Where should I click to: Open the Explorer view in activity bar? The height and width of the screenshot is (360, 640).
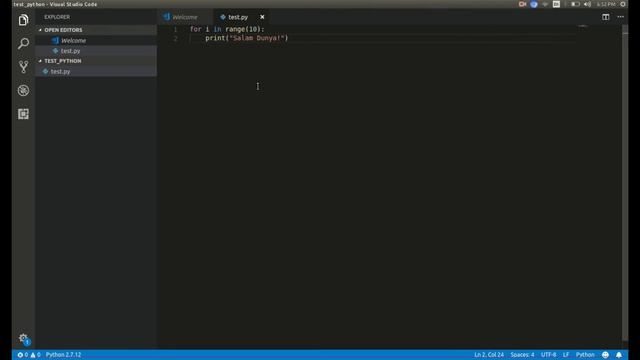pos(23,20)
